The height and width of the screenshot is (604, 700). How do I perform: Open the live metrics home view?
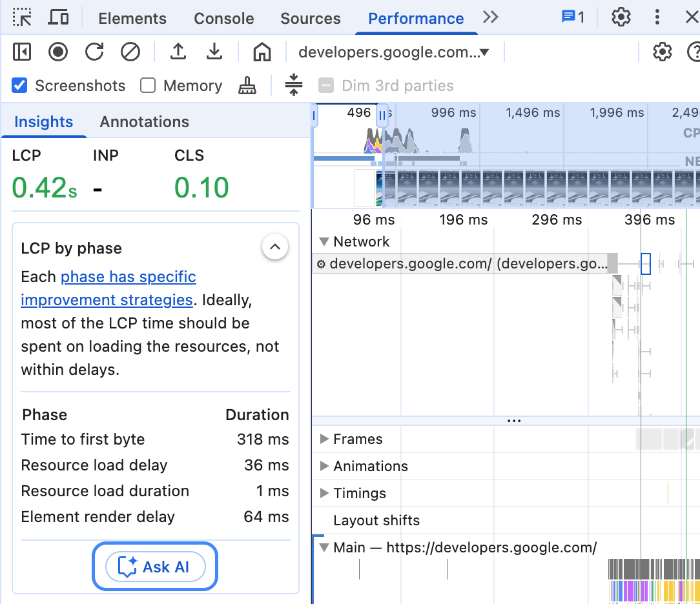pyautogui.click(x=262, y=52)
